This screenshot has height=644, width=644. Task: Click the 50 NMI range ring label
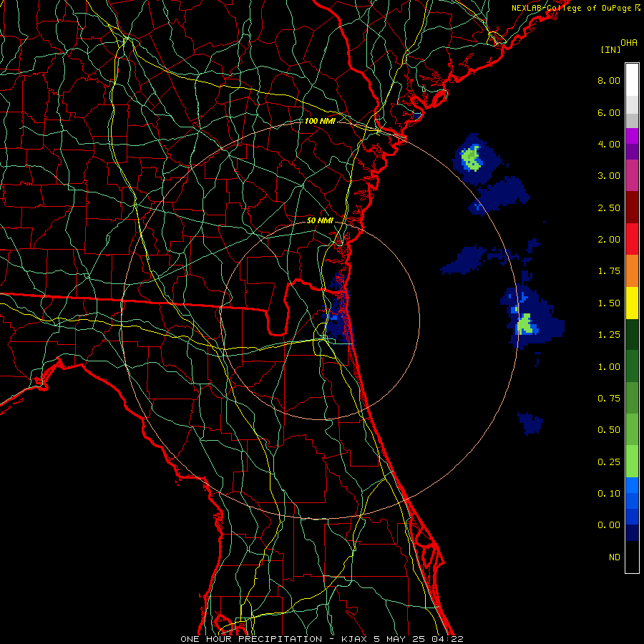pyautogui.click(x=320, y=220)
